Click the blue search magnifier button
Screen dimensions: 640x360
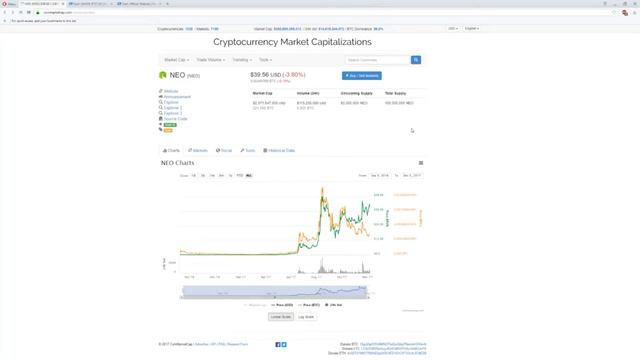tap(416, 60)
